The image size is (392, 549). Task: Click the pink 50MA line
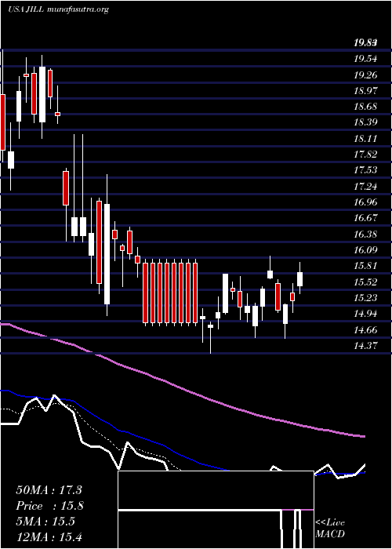(182, 388)
